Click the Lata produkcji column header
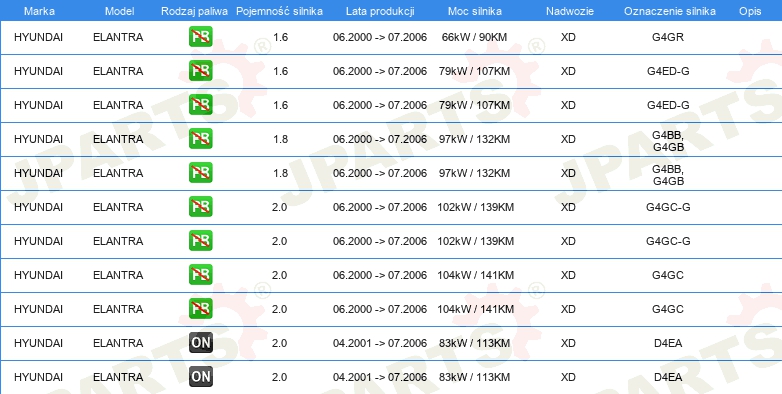 pos(380,11)
